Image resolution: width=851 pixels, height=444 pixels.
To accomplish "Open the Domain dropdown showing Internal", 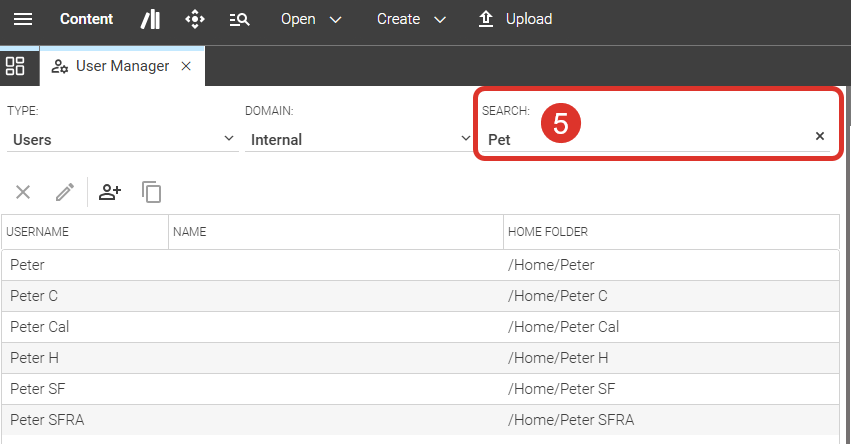I will pyautogui.click(x=358, y=140).
